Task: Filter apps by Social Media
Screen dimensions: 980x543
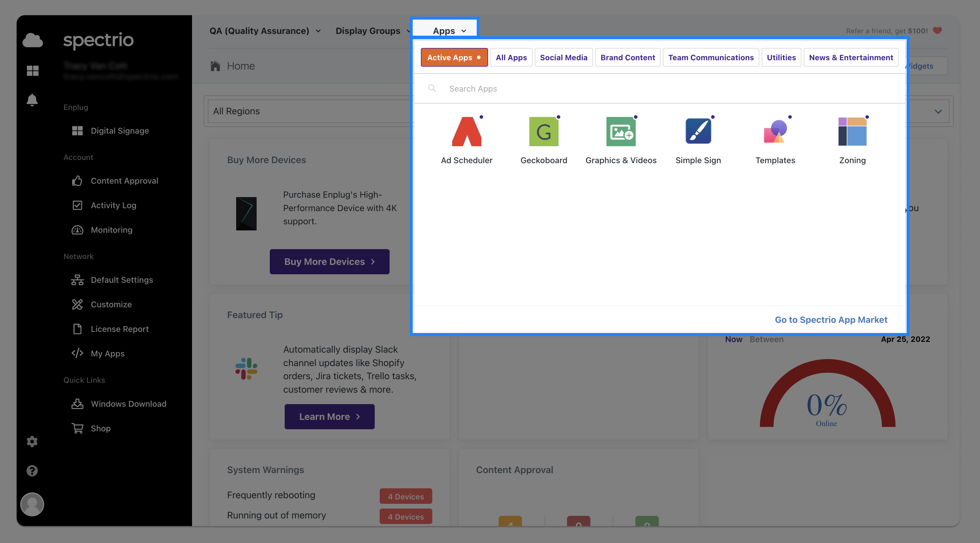Action: pos(563,58)
